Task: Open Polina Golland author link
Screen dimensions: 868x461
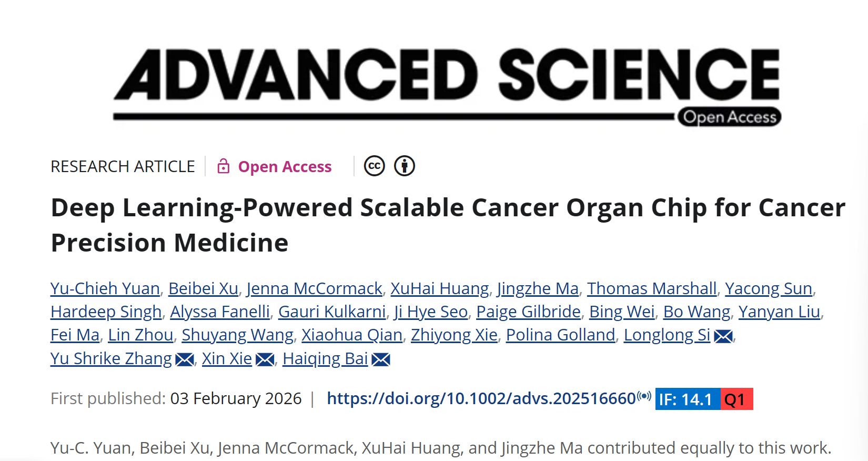Action: (x=560, y=335)
